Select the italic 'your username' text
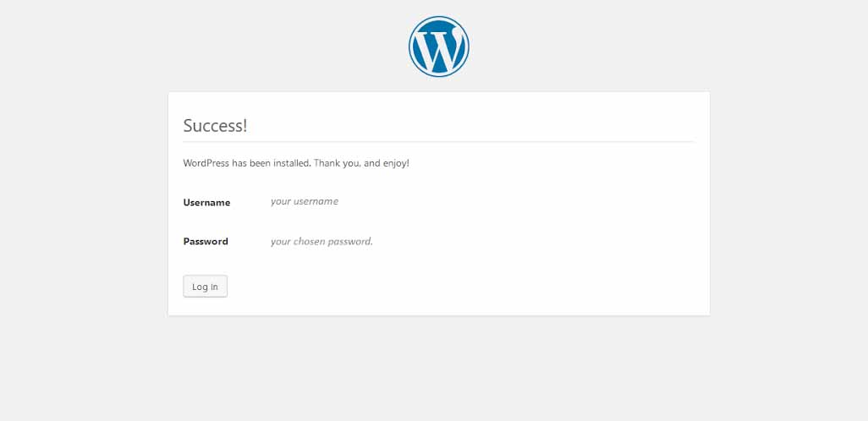Image resolution: width=868 pixels, height=421 pixels. (305, 201)
